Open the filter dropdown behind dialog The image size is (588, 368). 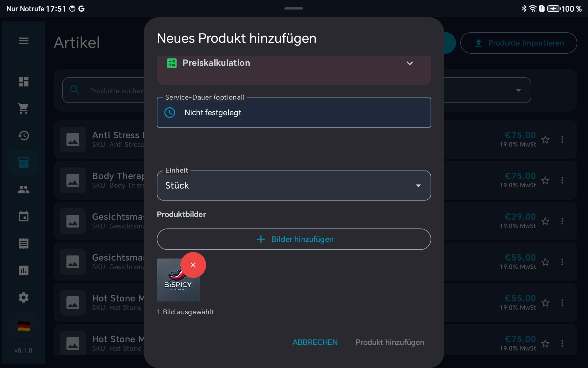pos(518,90)
